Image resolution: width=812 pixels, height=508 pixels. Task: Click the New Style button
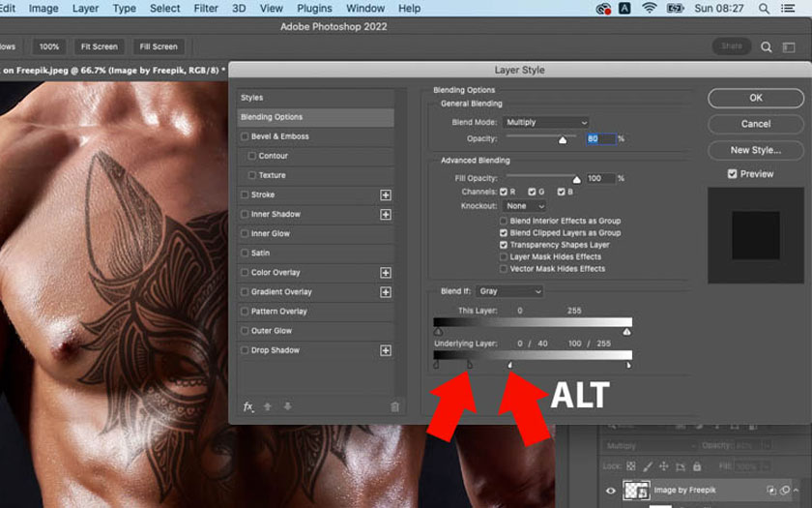click(756, 150)
